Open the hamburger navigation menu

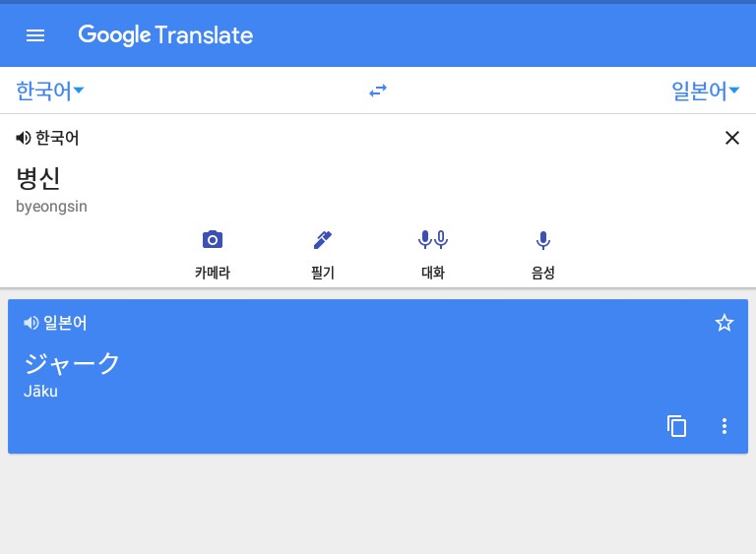click(35, 35)
